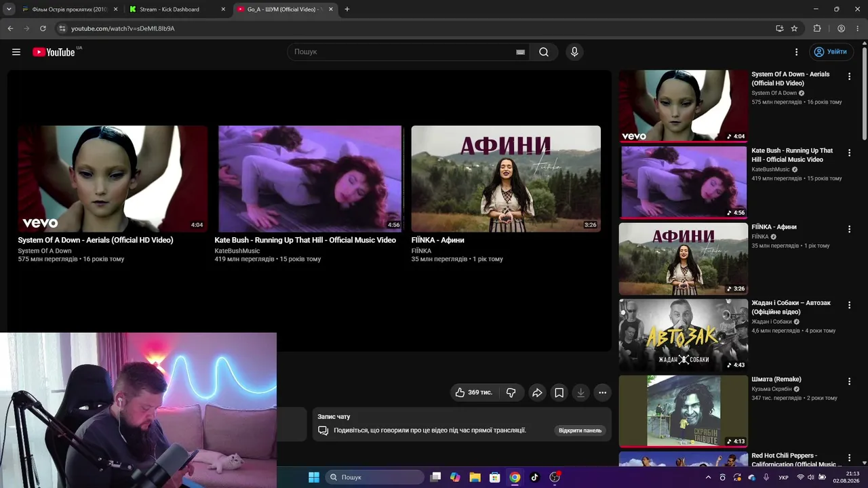Click the address bar URL
868x488 pixels.
pyautogui.click(x=123, y=28)
